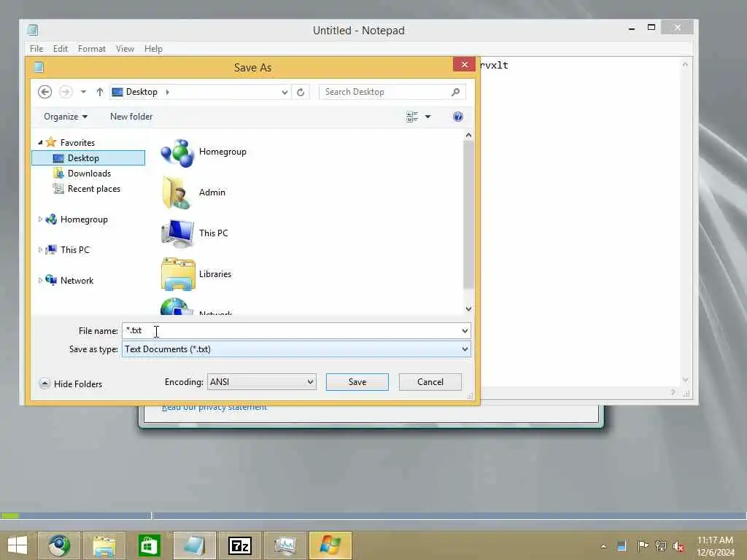Open the Windows Store taskbar icon
The image size is (747, 560).
[x=149, y=545]
